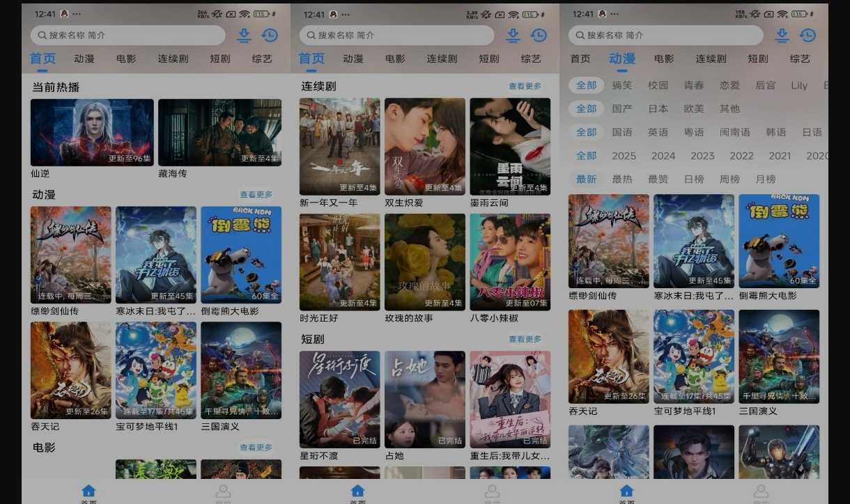
Task: Open watch history clock icon on the middle screen
Action: click(539, 36)
